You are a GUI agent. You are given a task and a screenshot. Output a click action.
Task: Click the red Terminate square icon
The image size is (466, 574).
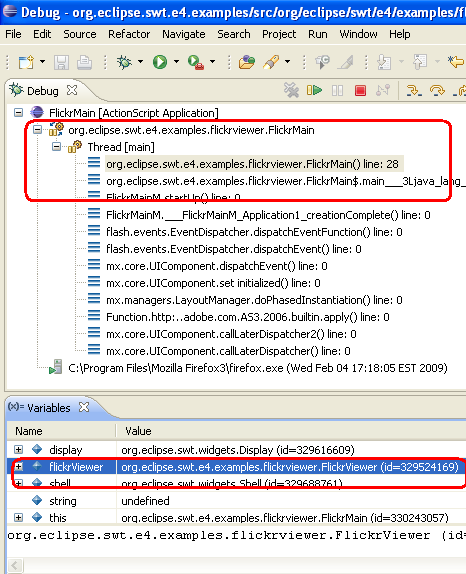click(360, 90)
